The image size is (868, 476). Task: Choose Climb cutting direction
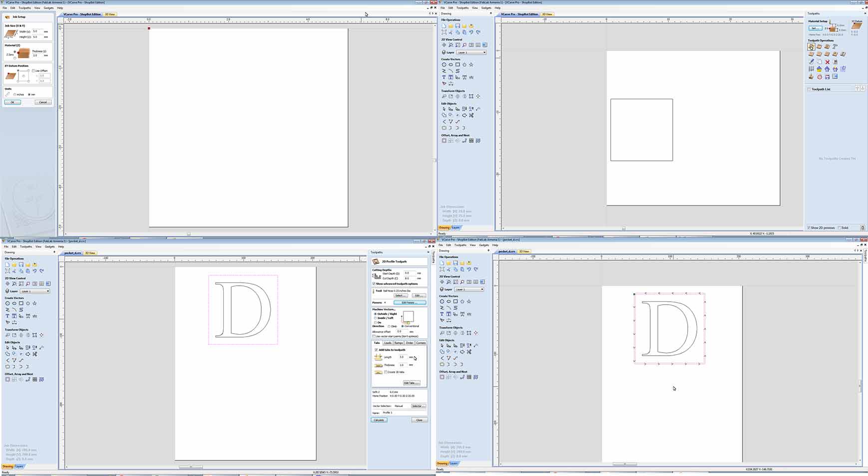[389, 326]
